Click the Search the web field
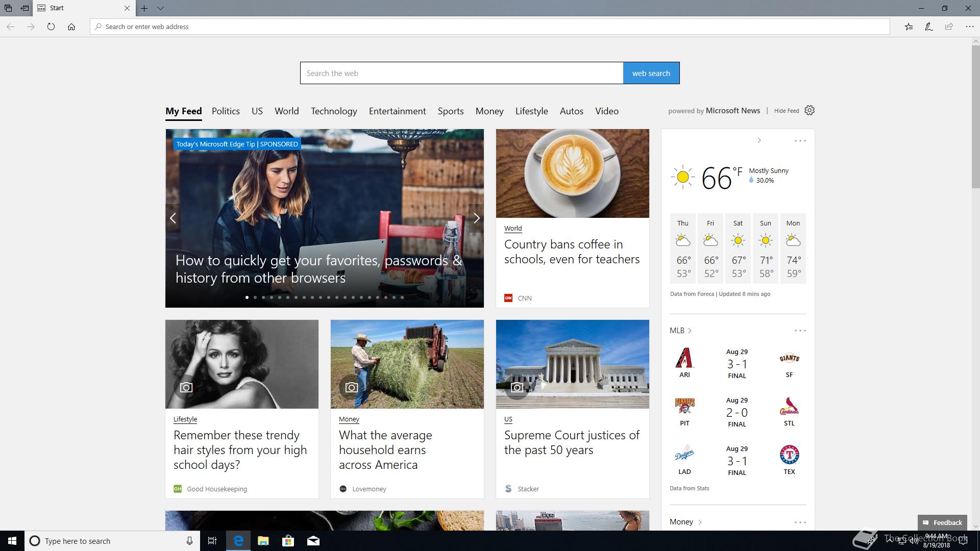Viewport: 980px width, 551px height. (461, 73)
